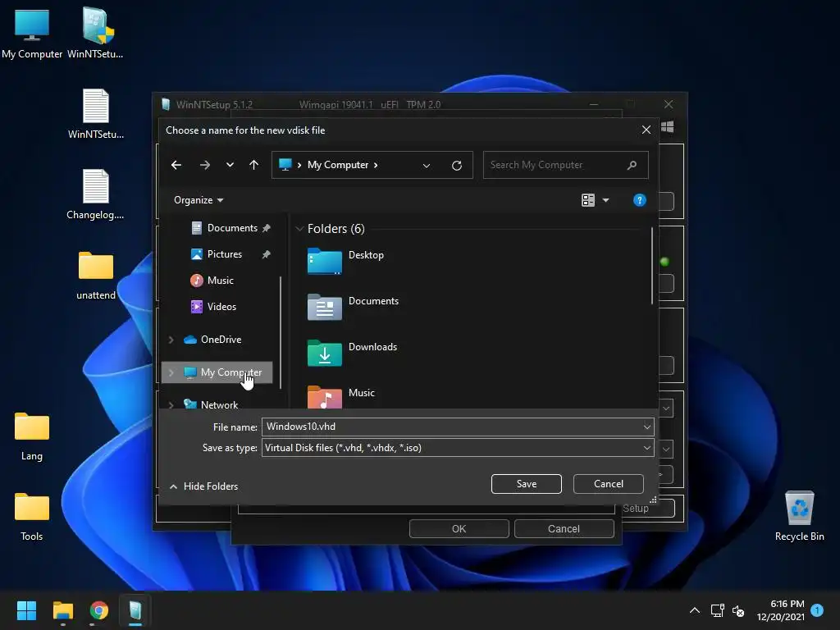Select Music in navigation pane
The image size is (840, 630).
[212, 281]
